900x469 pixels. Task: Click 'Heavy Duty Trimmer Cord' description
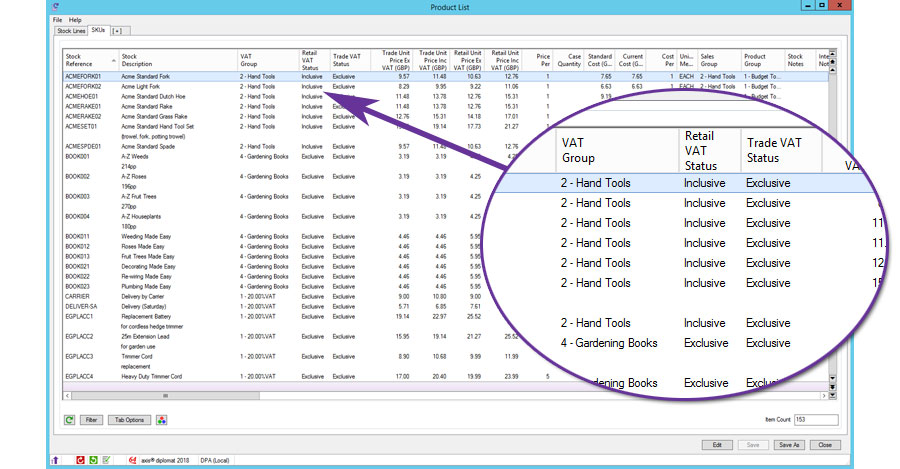coord(152,377)
